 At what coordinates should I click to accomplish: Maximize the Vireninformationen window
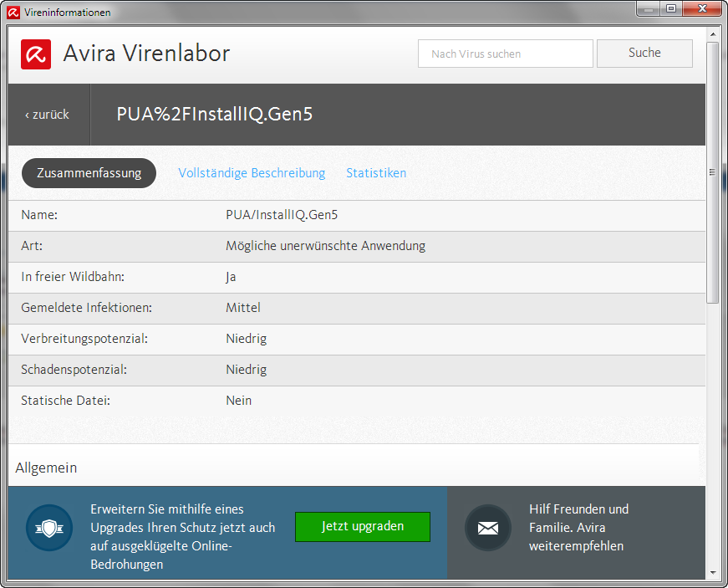click(671, 9)
